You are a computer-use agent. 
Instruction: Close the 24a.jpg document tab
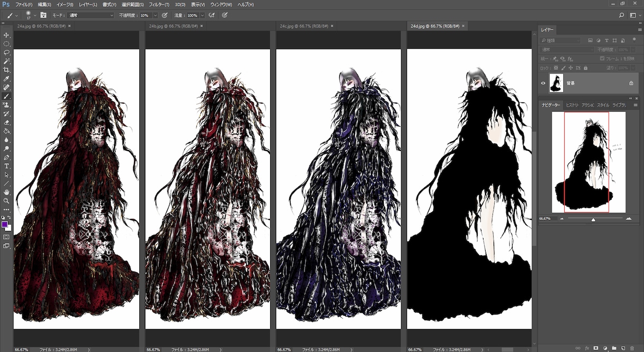(x=69, y=25)
